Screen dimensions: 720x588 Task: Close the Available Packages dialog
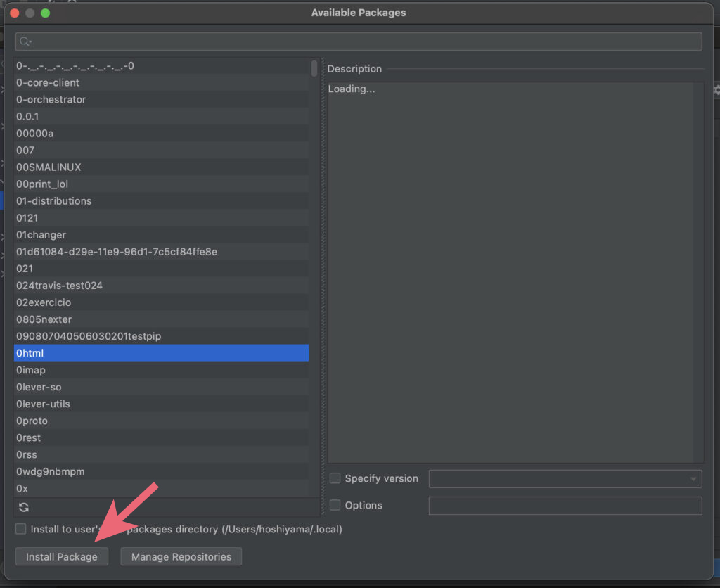click(15, 13)
